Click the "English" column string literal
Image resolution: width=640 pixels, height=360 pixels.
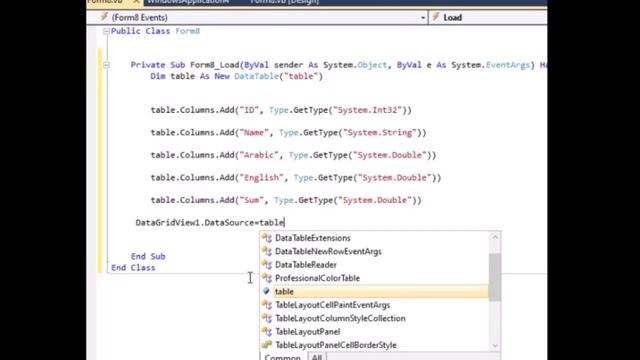click(261, 178)
